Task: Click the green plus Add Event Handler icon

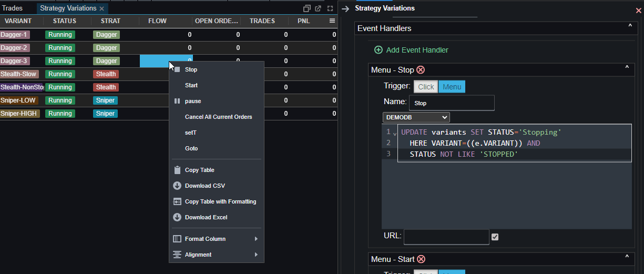Action: (379, 50)
